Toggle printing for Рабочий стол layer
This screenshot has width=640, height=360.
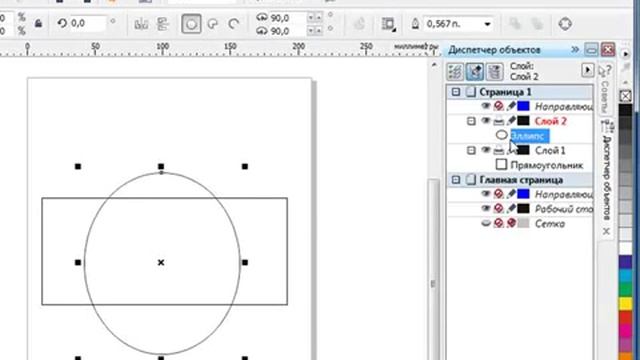point(498,209)
